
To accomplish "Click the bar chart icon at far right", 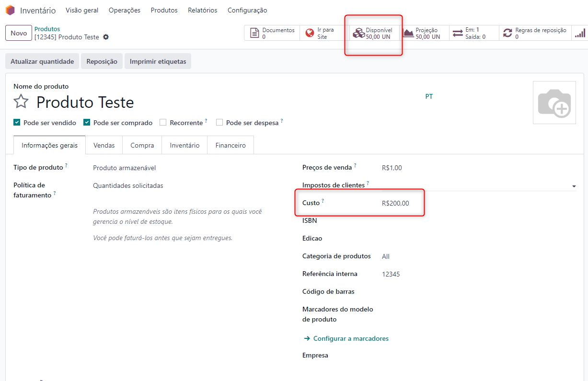I will 580,33.
